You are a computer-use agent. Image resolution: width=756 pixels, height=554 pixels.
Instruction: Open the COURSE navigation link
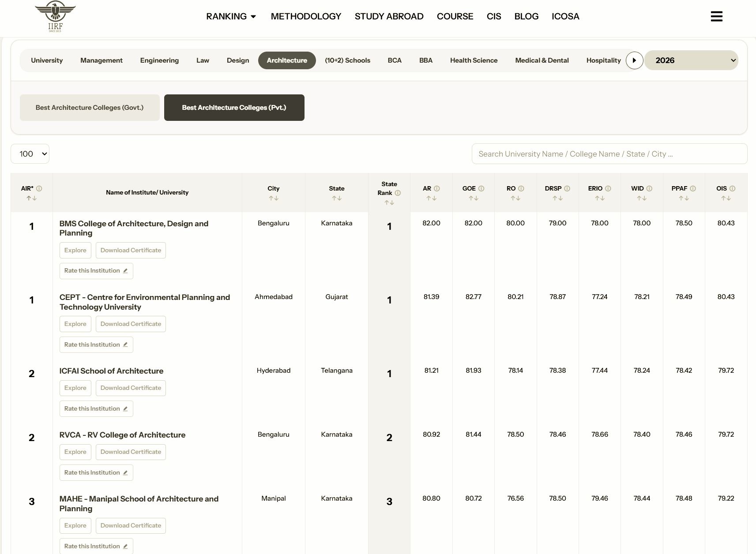click(455, 16)
